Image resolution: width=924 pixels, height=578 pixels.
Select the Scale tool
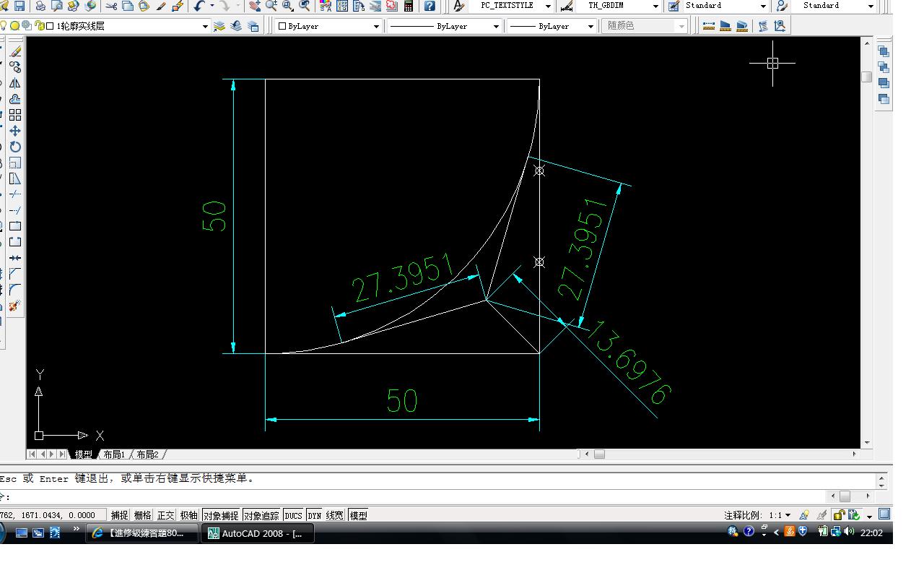[x=14, y=163]
